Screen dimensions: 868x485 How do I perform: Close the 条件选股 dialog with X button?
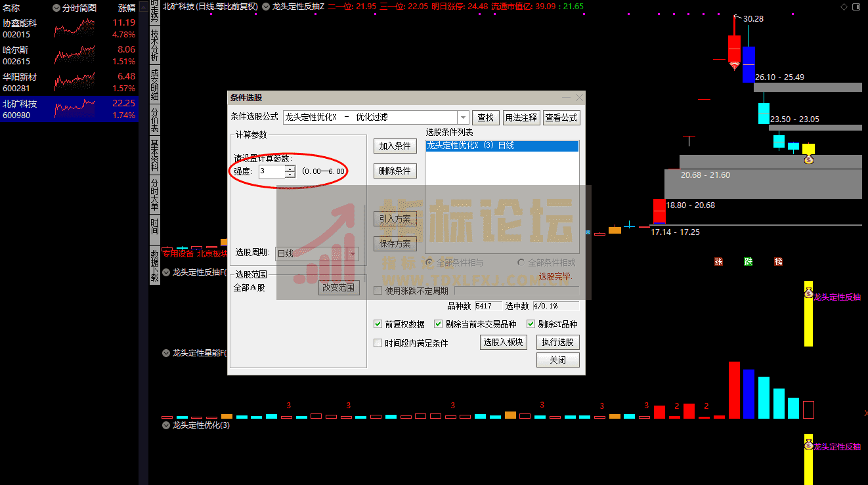coord(578,97)
